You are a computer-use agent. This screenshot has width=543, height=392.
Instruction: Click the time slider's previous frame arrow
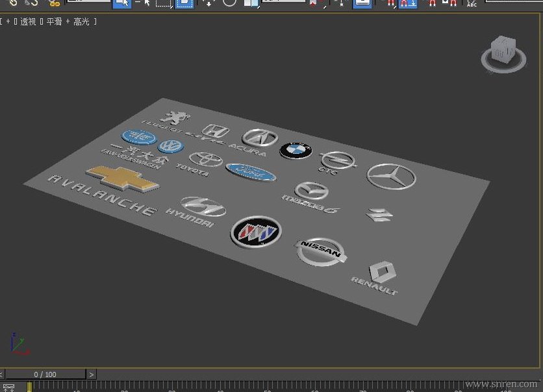(x=3, y=374)
